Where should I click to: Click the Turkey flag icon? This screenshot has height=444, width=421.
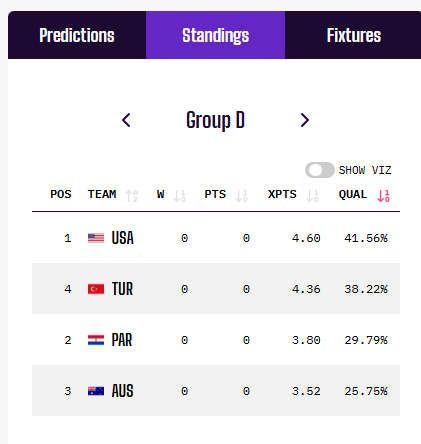tap(96, 289)
